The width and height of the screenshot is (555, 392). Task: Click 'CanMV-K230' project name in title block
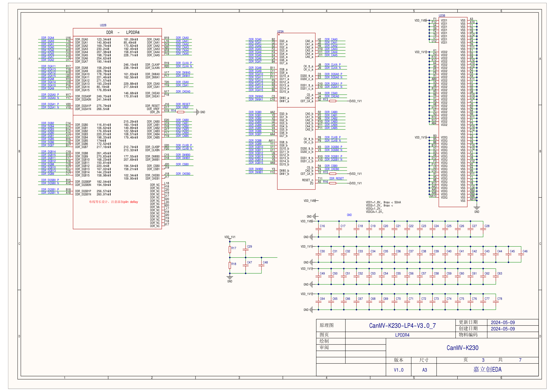click(462, 348)
